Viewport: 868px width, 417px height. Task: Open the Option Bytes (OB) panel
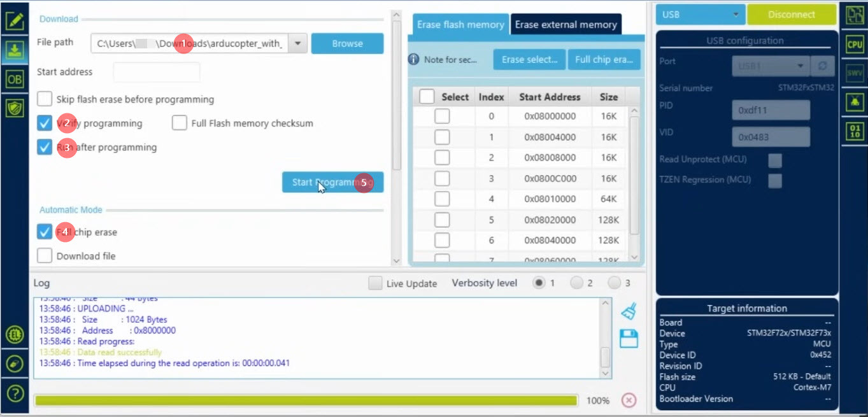click(15, 79)
